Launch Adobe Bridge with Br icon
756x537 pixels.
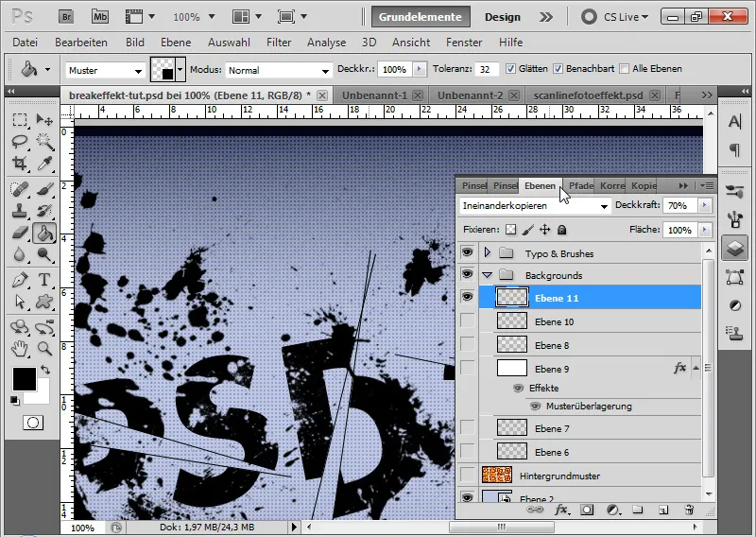coord(66,17)
